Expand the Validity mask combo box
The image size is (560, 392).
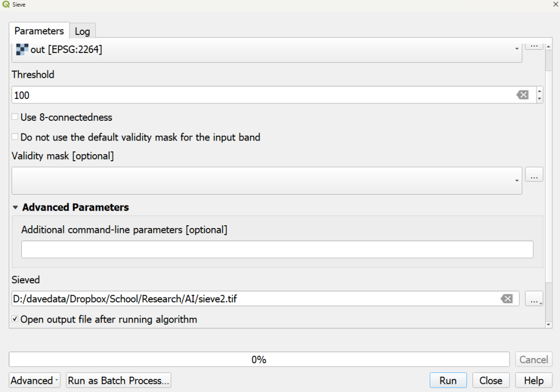[x=266, y=180]
